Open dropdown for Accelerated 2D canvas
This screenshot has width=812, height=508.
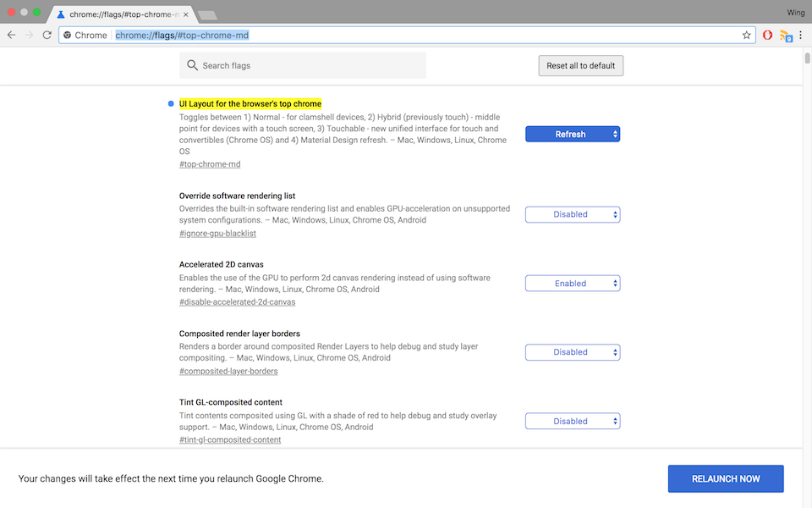point(573,284)
